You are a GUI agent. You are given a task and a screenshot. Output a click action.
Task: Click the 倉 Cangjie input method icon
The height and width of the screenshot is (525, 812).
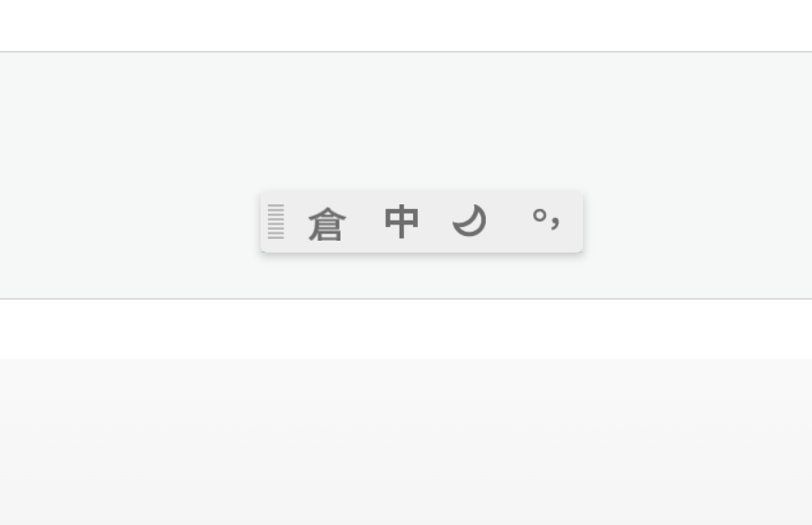click(327, 223)
